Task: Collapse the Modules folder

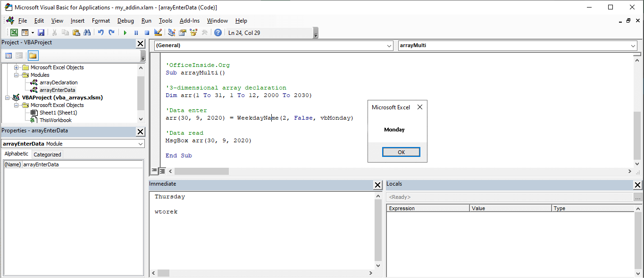Action: pos(16,74)
